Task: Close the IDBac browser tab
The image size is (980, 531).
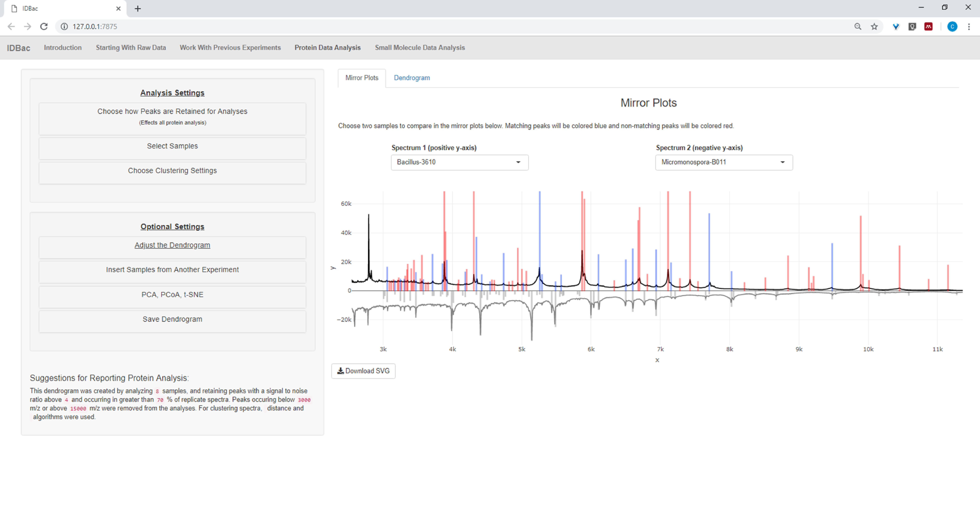Action: tap(118, 8)
